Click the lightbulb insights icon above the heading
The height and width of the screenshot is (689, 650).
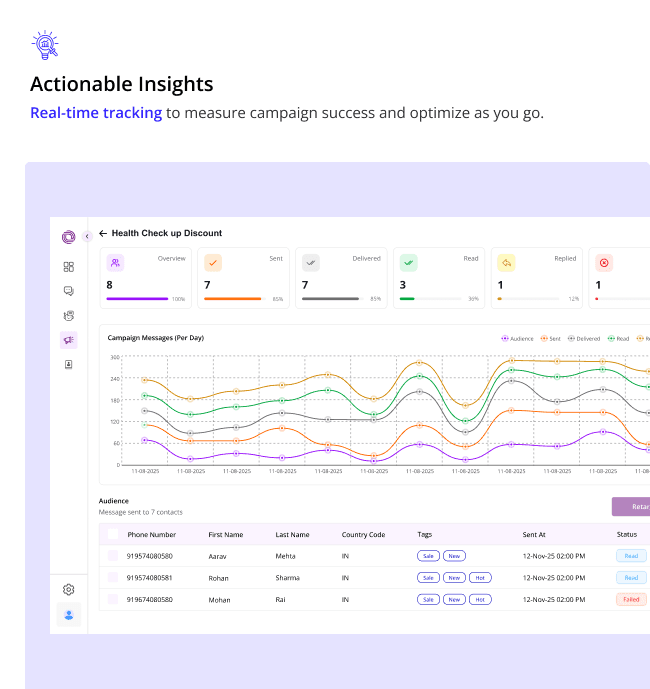pyautogui.click(x=45, y=45)
